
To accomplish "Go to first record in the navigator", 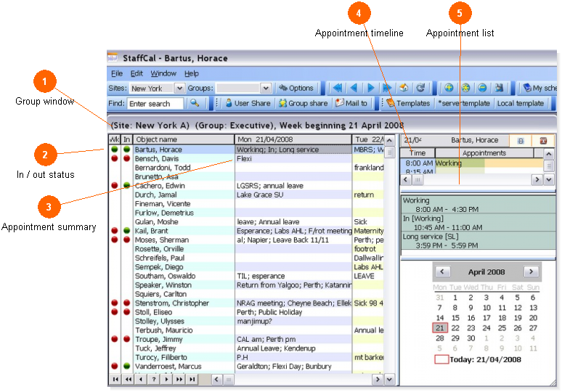I will pos(115,379).
